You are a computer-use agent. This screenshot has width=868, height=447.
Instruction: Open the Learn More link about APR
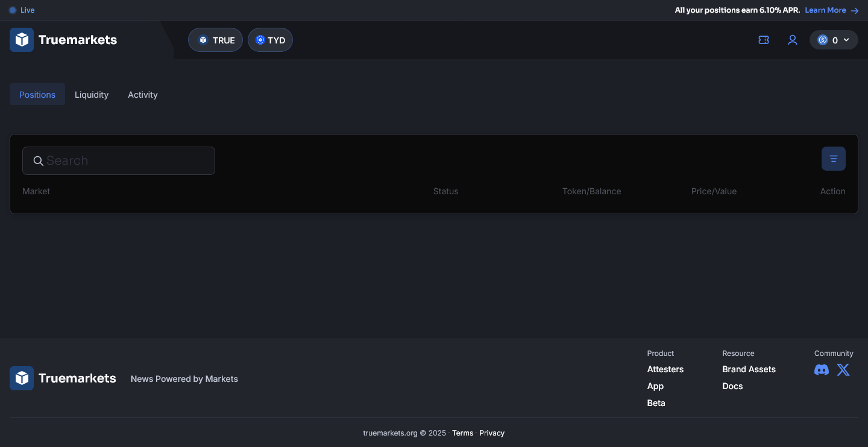pos(825,10)
